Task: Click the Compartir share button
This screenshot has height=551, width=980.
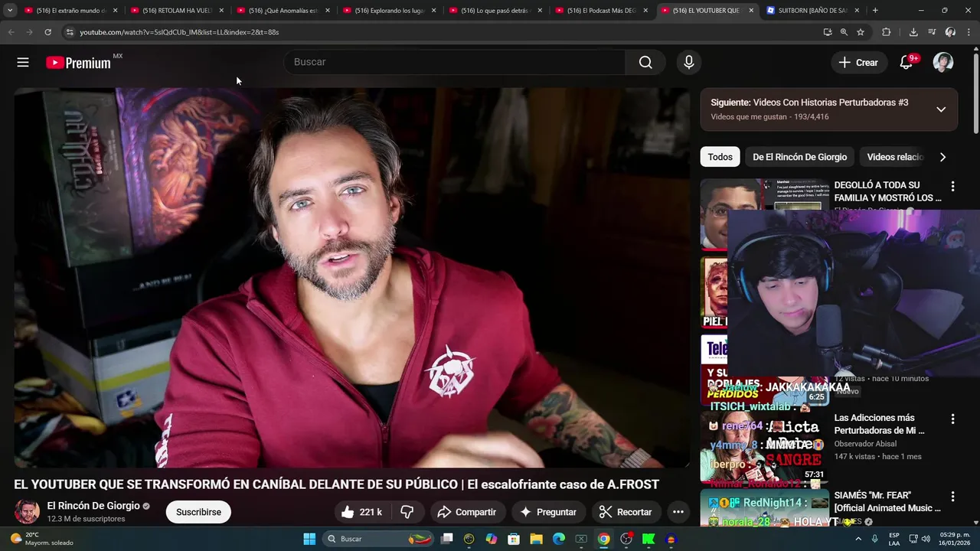Action: point(467,512)
